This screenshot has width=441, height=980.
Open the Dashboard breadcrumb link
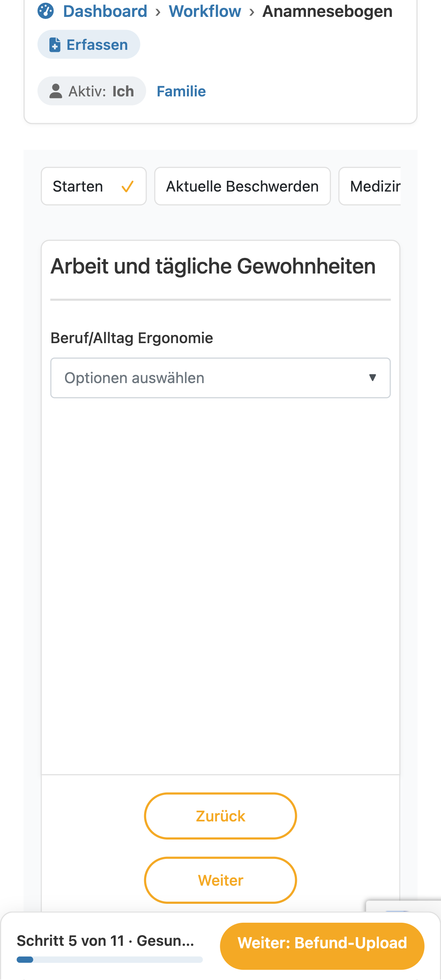[105, 11]
